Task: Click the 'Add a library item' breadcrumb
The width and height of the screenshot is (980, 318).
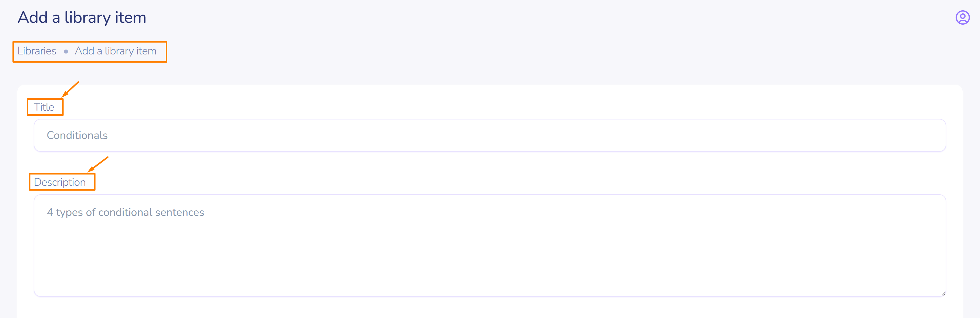Action: pyautogui.click(x=115, y=51)
